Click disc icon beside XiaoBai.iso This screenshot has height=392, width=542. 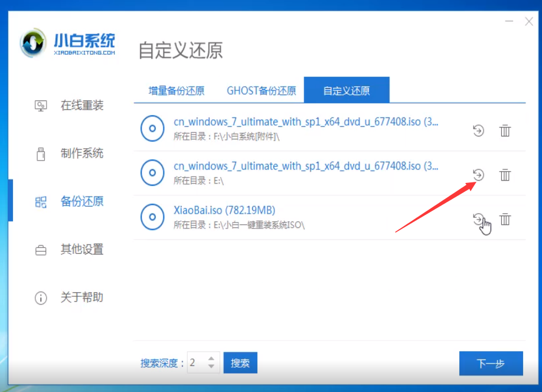pyautogui.click(x=152, y=217)
